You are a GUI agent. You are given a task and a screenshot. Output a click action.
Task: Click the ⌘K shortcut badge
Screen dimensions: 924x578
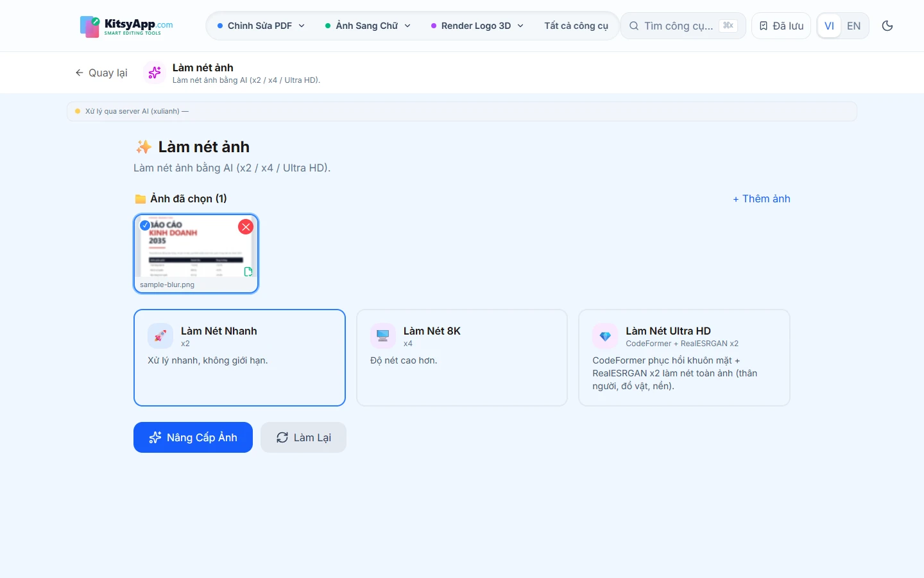[x=728, y=26]
